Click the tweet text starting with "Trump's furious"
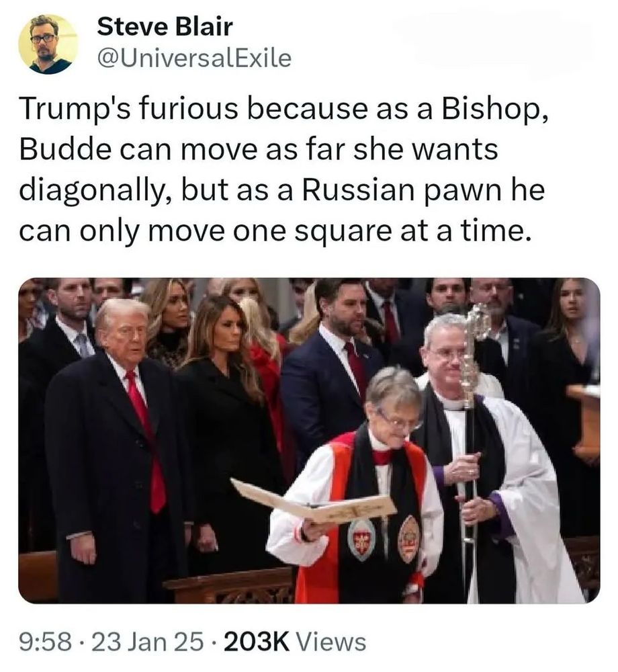Image resolution: width=618 pixels, height=672 pixels. click(x=283, y=169)
